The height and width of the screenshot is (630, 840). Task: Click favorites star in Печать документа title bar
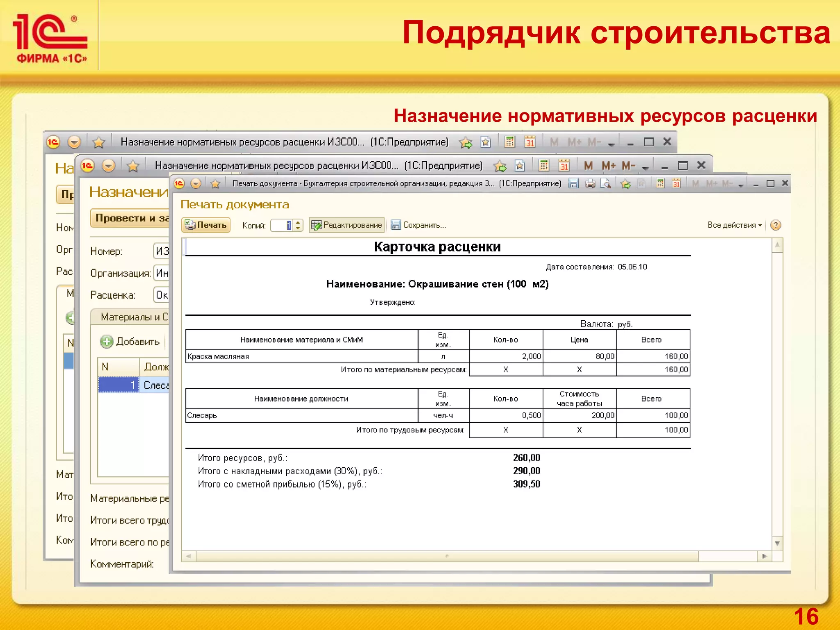coord(215,183)
